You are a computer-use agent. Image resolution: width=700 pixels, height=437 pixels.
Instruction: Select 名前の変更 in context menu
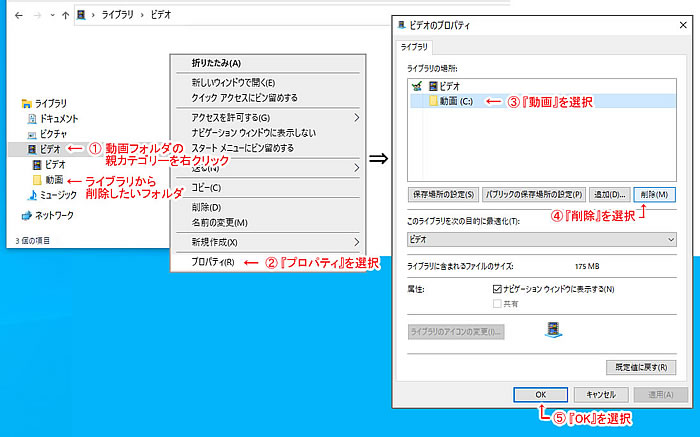click(219, 222)
